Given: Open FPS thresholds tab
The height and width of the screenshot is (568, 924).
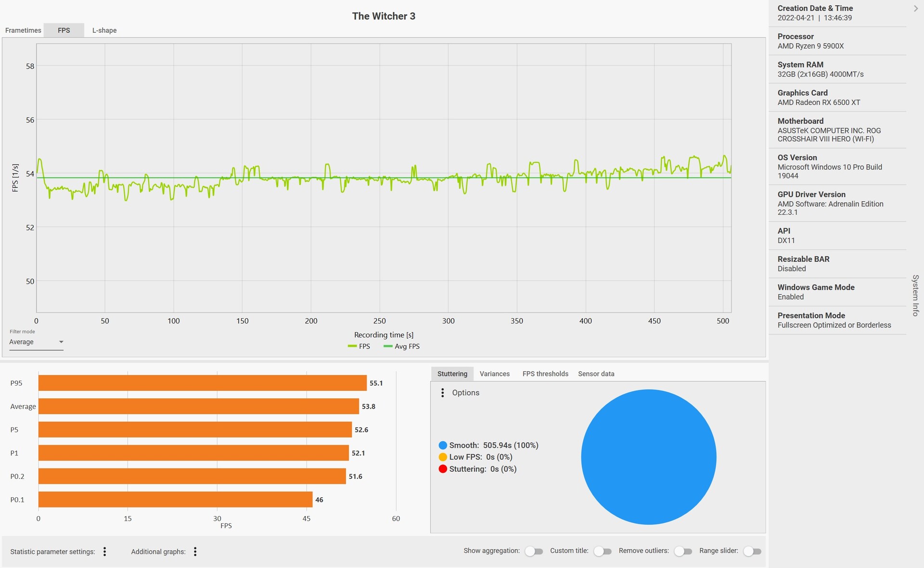Looking at the screenshot, I should tap(545, 374).
